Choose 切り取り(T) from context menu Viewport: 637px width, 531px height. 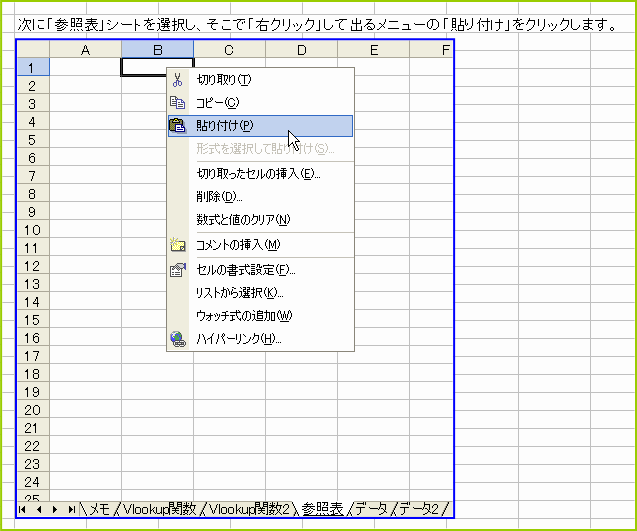pyautogui.click(x=260, y=80)
